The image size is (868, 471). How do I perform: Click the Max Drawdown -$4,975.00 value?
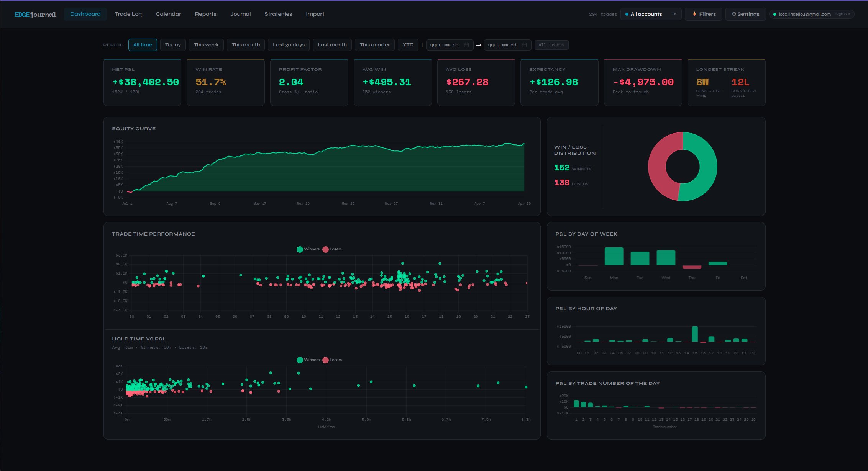(643, 82)
